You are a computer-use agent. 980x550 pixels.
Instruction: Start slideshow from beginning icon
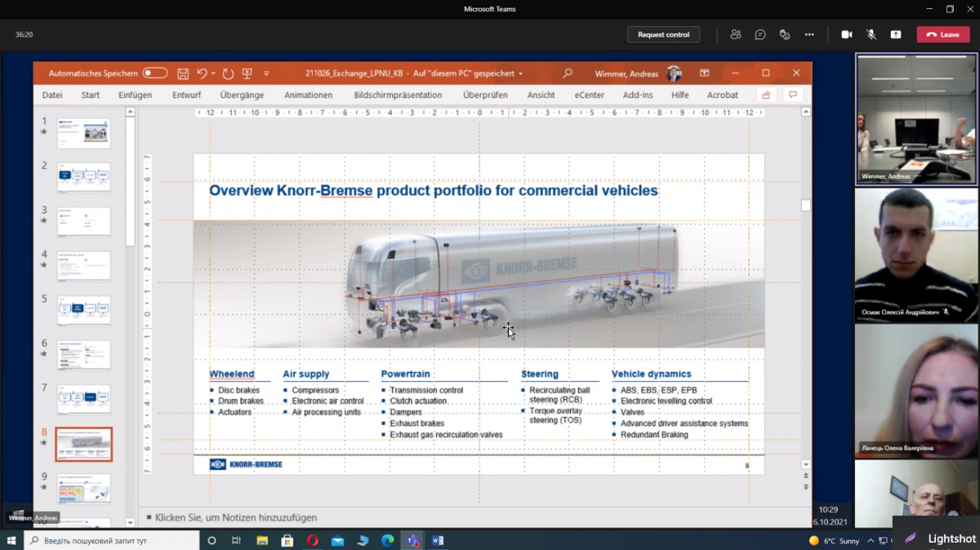point(247,73)
